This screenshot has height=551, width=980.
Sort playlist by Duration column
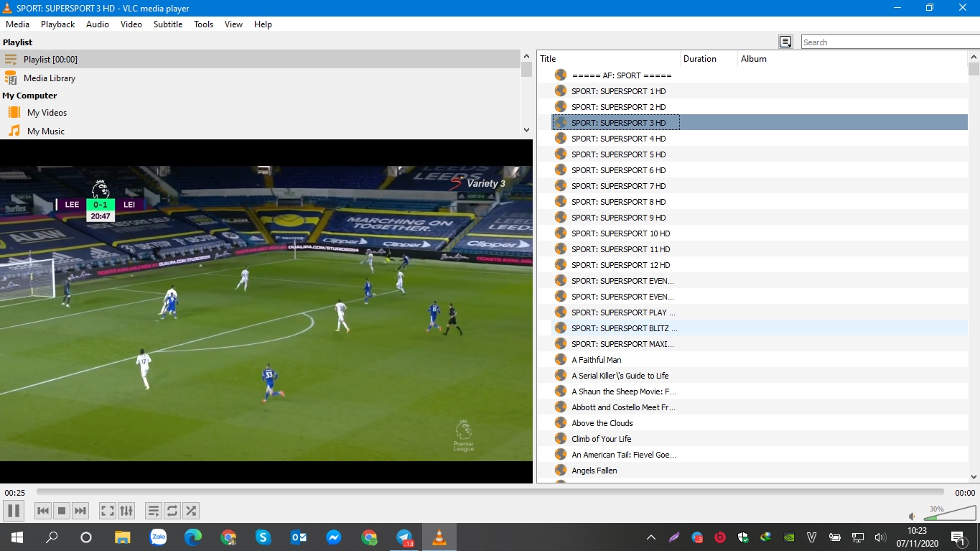709,59
